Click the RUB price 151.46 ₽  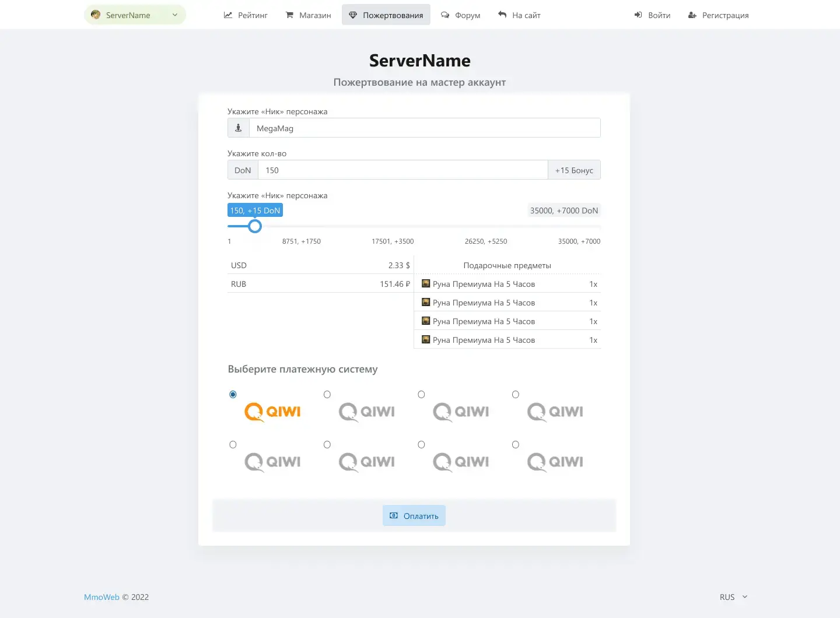point(395,284)
